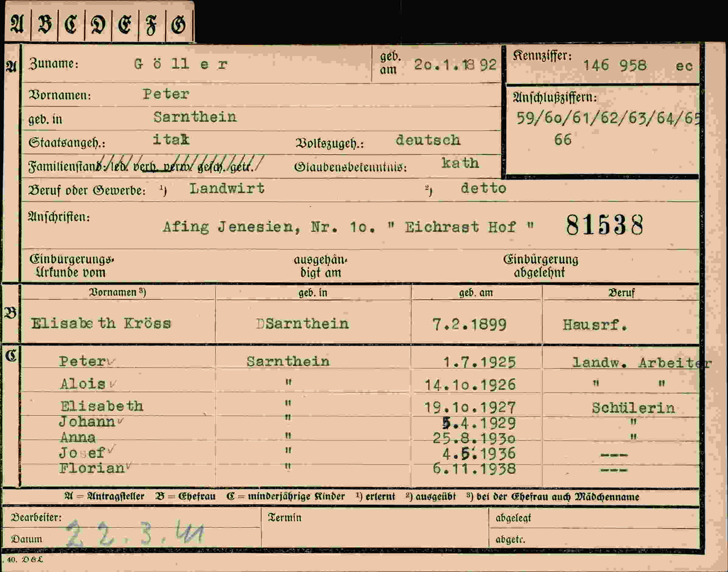Click the birth date '25.8.193o'
The width and height of the screenshot is (728, 572).
tap(474, 438)
